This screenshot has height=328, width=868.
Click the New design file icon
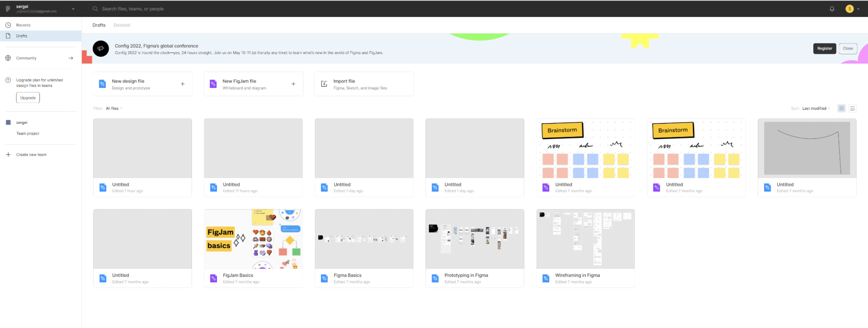pos(102,84)
